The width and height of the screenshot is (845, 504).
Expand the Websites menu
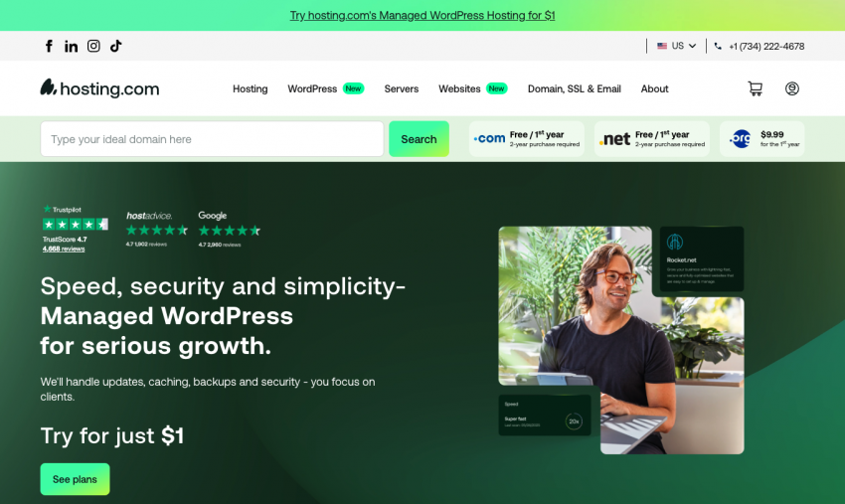459,88
